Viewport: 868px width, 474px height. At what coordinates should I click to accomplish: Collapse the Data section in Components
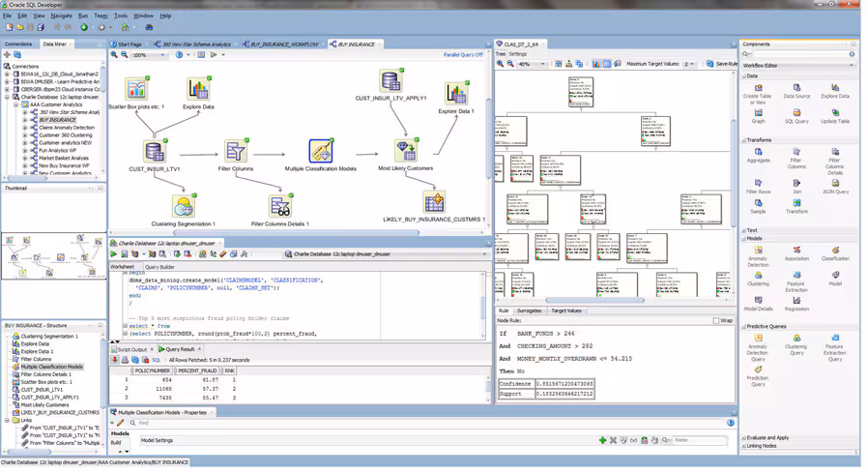[x=744, y=76]
